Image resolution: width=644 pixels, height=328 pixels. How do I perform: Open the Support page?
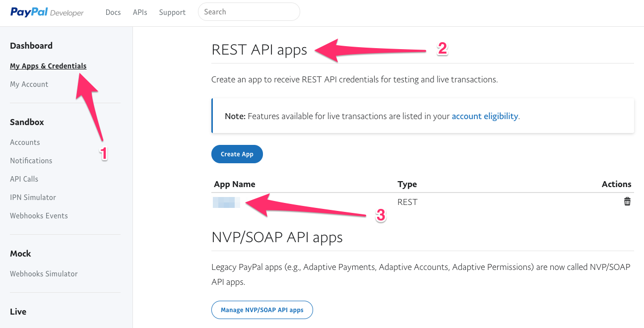(x=172, y=12)
